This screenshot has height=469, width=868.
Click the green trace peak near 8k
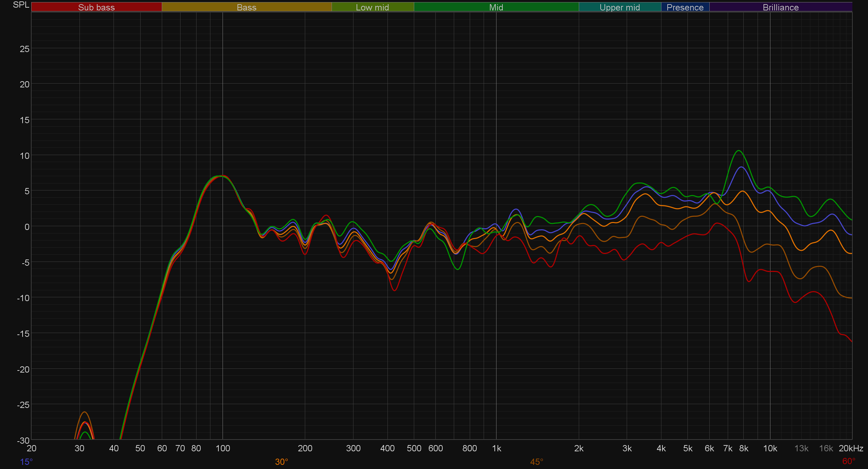738,151
